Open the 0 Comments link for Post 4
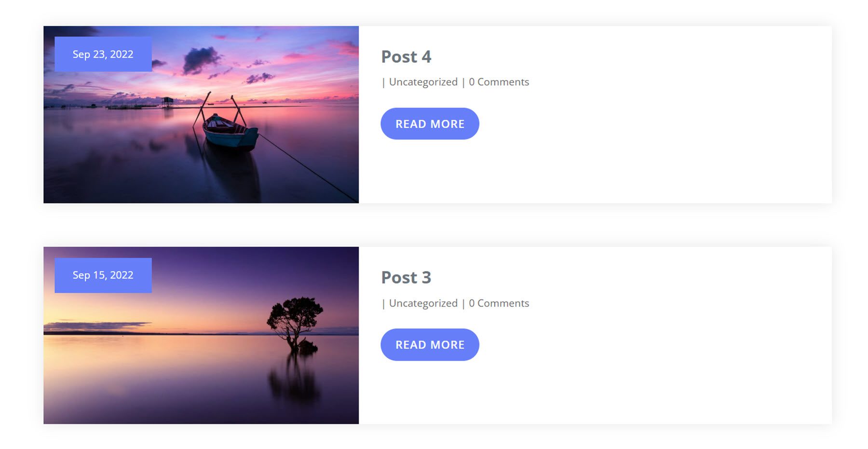This screenshot has height=449, width=868. pos(499,82)
